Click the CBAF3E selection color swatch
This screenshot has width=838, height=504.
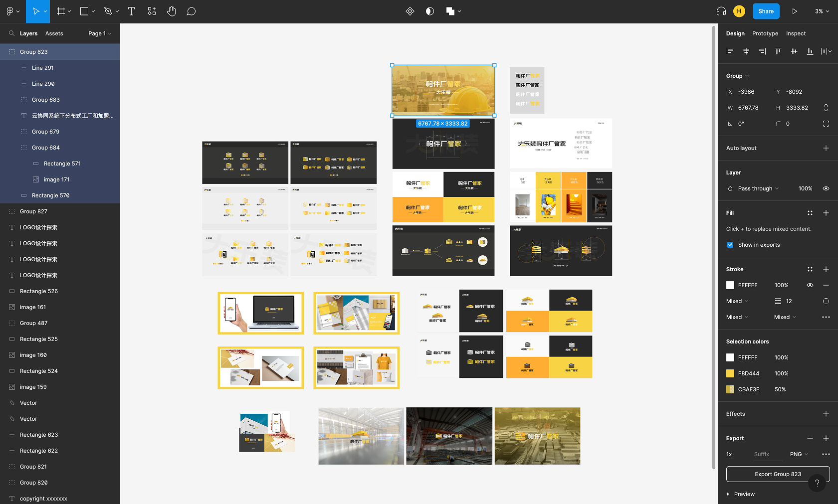coord(730,389)
